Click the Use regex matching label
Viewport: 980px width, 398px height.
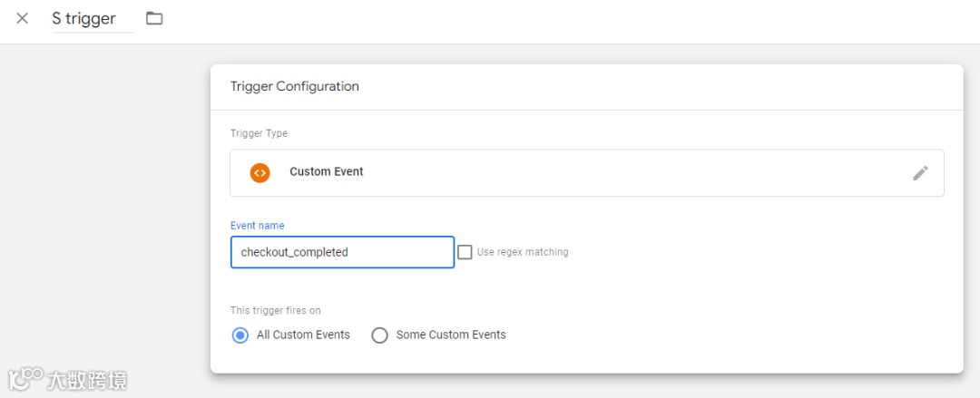523,252
